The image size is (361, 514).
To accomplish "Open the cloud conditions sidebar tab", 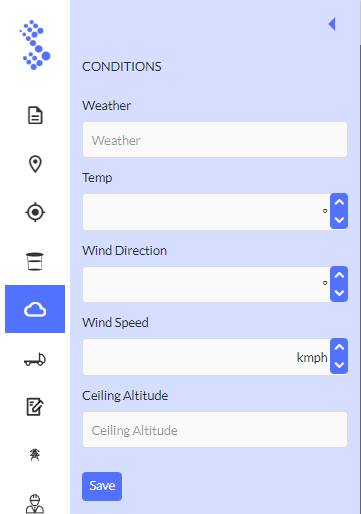I will coord(35,309).
